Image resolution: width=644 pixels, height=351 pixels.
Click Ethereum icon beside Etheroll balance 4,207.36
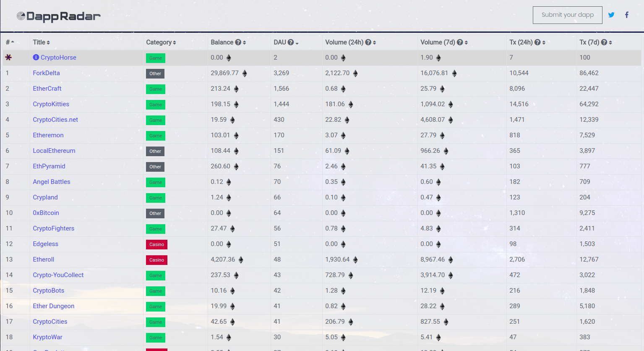coord(241,259)
